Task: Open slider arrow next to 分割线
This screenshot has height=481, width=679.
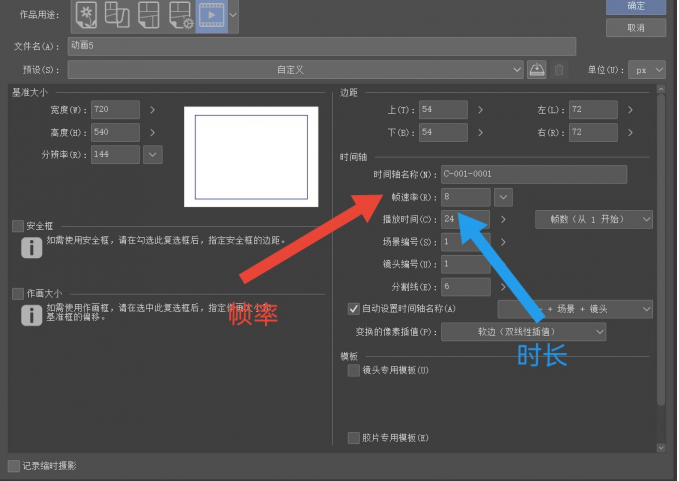Action: (503, 287)
